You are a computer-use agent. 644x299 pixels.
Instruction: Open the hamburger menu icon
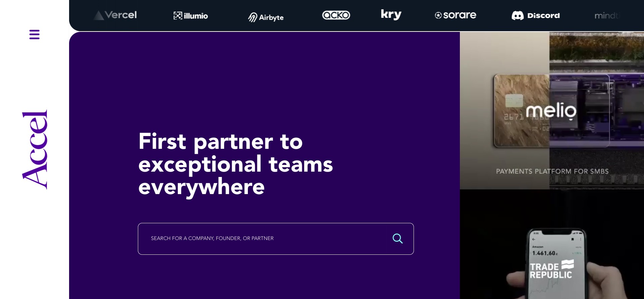(35, 34)
